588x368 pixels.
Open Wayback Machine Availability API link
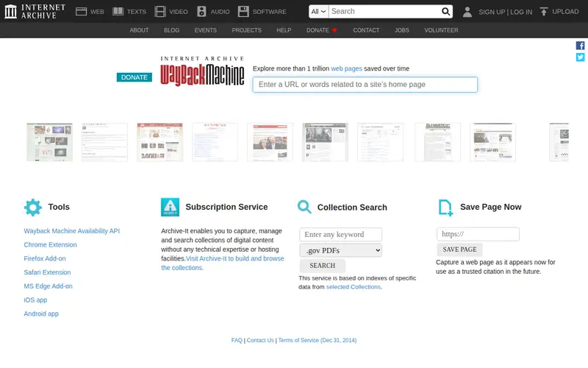pos(71,231)
